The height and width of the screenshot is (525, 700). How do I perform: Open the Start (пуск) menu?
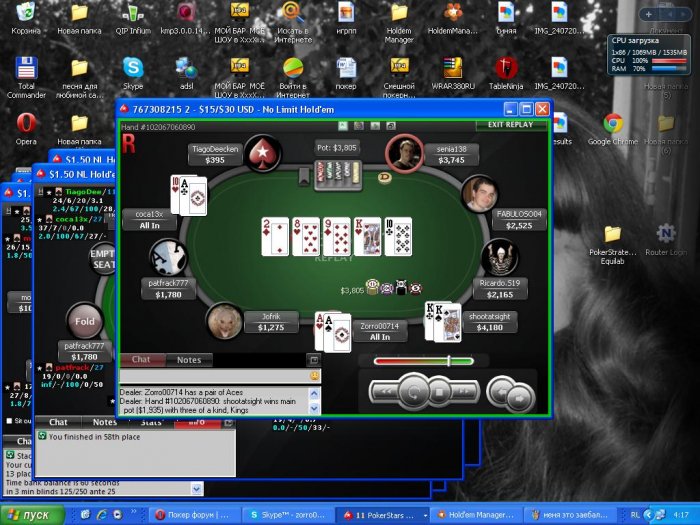[33, 515]
